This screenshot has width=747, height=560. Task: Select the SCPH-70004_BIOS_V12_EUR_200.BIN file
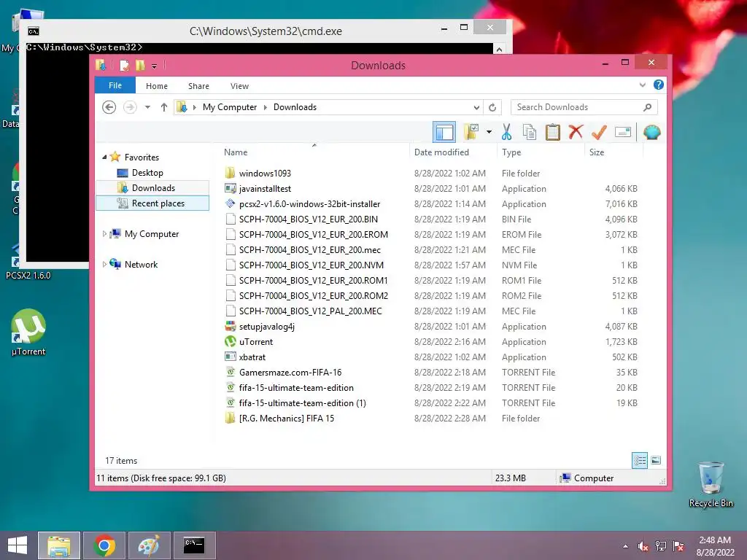point(309,219)
